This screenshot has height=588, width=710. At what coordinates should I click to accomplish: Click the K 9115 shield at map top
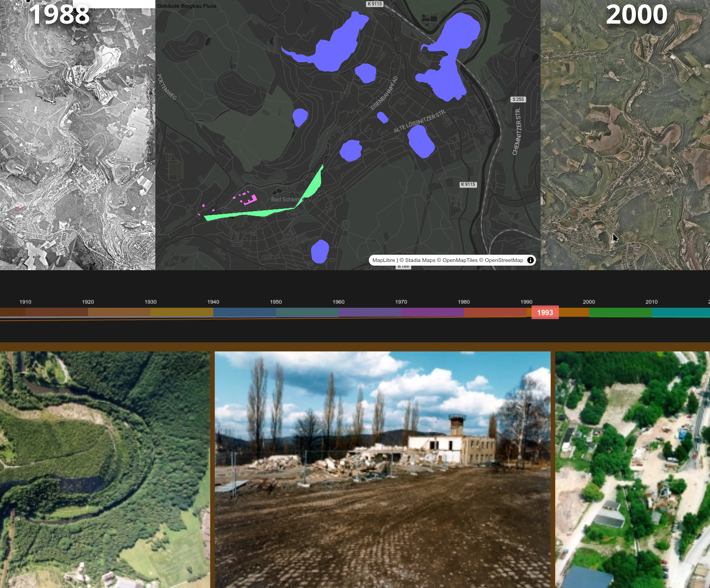(x=375, y=4)
